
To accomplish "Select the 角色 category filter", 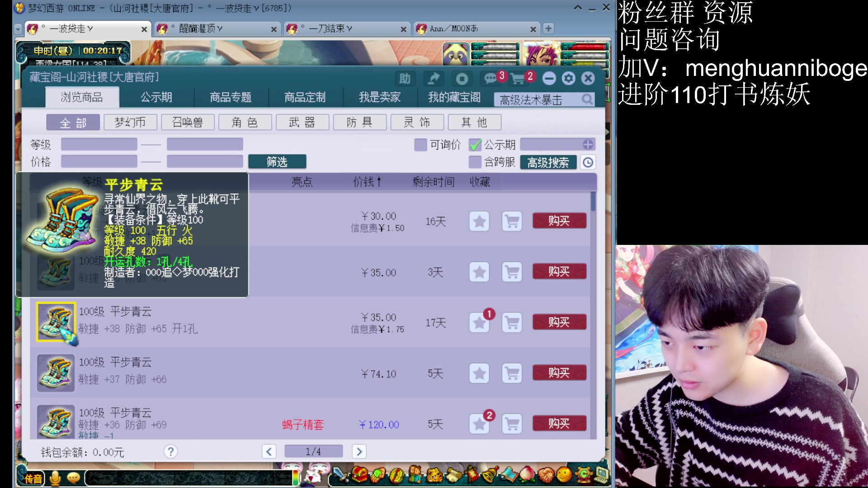I will [x=245, y=122].
